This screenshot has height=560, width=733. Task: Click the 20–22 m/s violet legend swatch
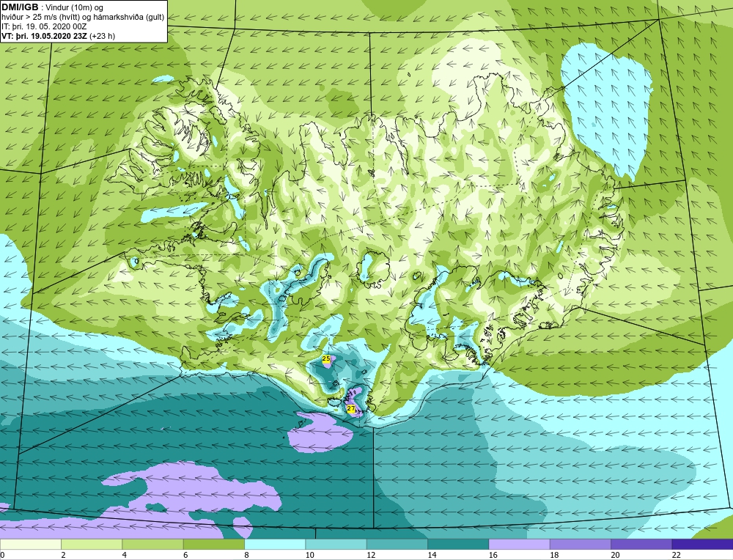point(641,544)
